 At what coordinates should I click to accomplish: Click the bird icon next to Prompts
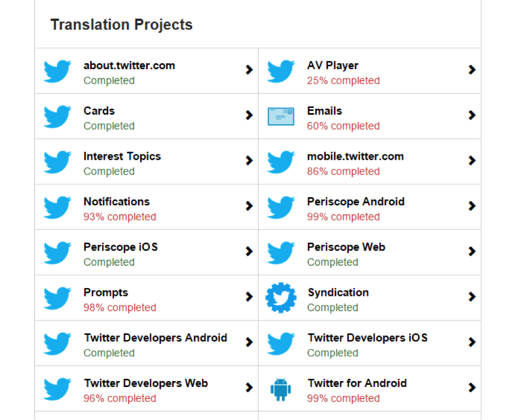pos(57,298)
